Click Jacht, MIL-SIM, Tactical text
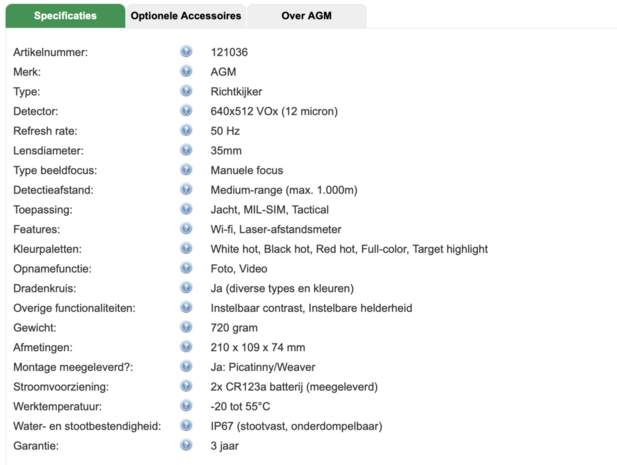The image size is (617, 465). tap(270, 210)
